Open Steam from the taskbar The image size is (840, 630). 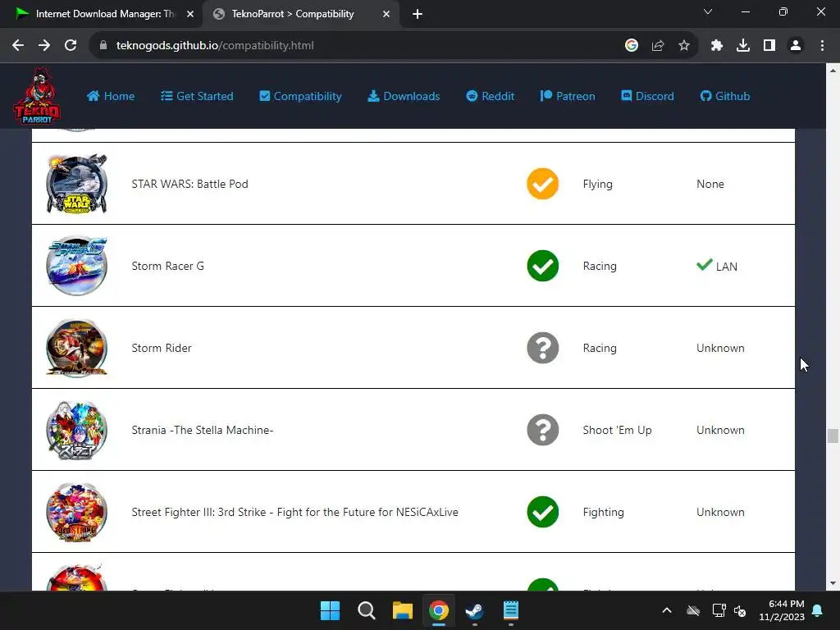click(x=475, y=610)
